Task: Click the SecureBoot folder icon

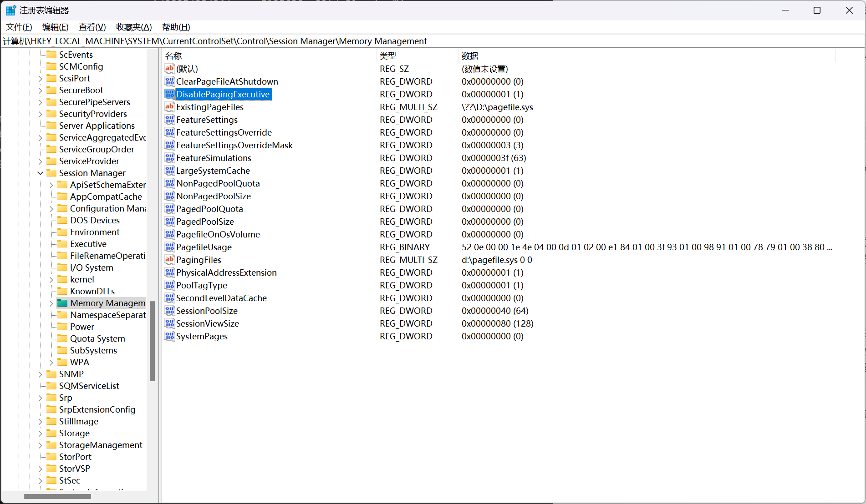Action: (51, 91)
